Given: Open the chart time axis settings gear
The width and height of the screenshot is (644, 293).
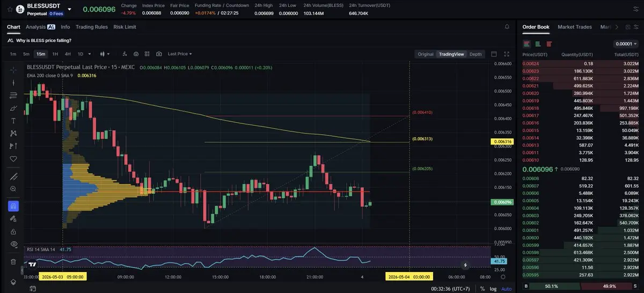Looking at the screenshot, I should point(503,277).
